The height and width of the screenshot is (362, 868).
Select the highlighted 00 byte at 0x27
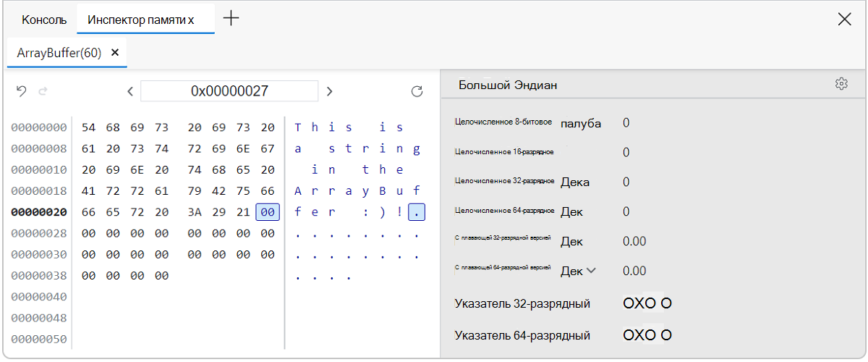click(x=268, y=212)
